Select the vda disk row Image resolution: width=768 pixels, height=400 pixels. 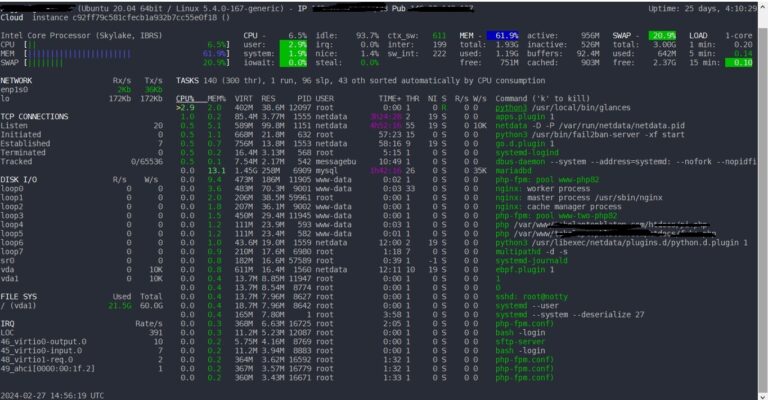click(x=81, y=270)
